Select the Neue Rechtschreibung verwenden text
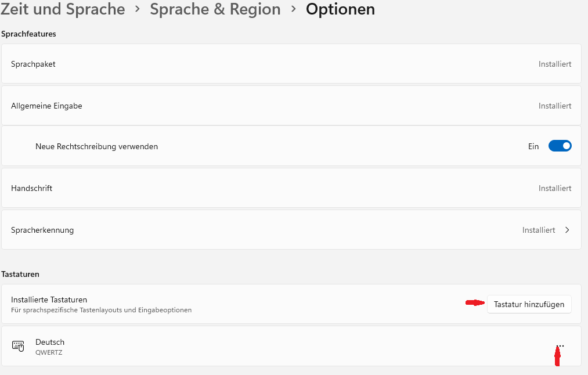The width and height of the screenshot is (588, 375). point(97,146)
